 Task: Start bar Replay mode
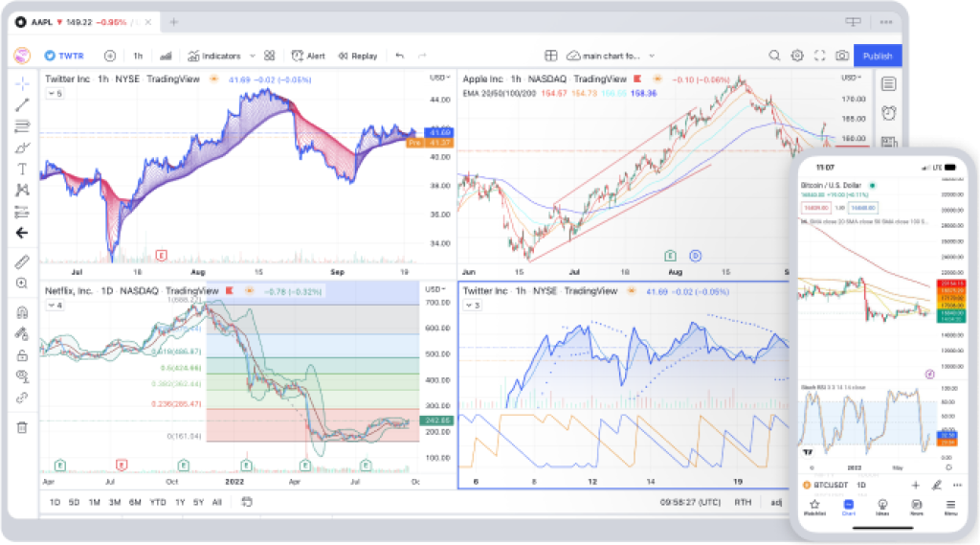[x=358, y=56]
